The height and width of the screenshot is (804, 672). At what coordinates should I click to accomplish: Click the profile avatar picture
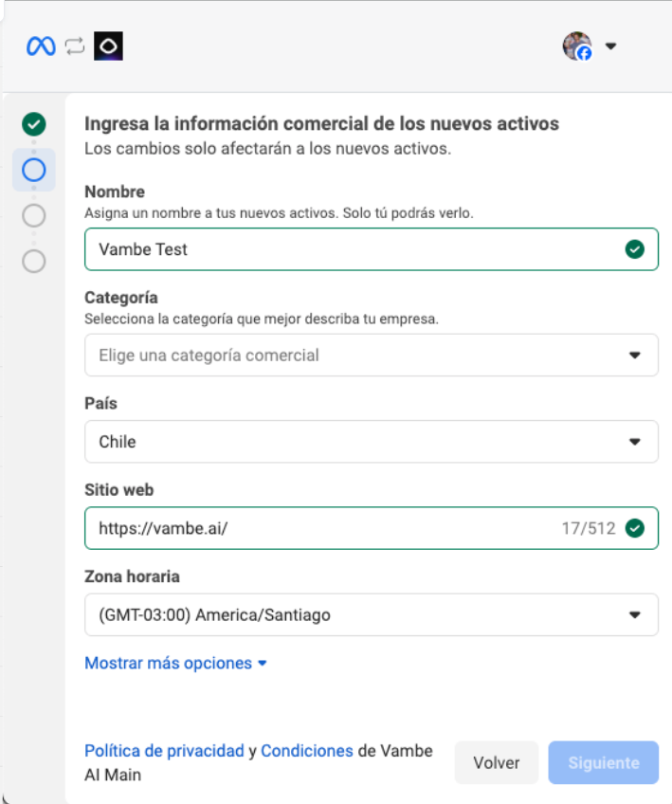click(x=576, y=46)
